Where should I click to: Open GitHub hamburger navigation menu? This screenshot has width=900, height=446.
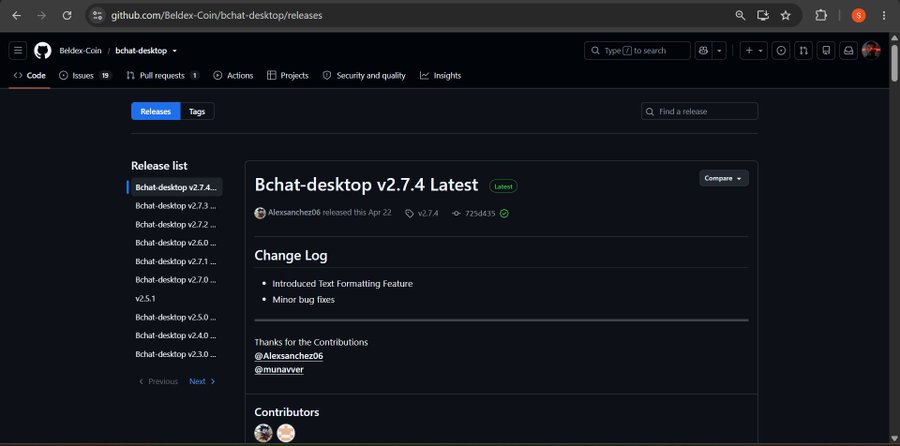[x=18, y=51]
